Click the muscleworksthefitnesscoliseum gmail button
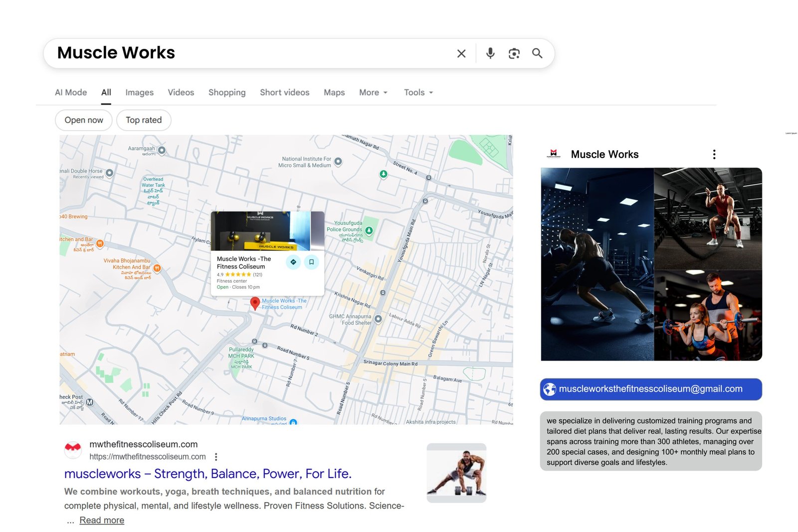Viewport: 798px width, 532px height. (651, 389)
